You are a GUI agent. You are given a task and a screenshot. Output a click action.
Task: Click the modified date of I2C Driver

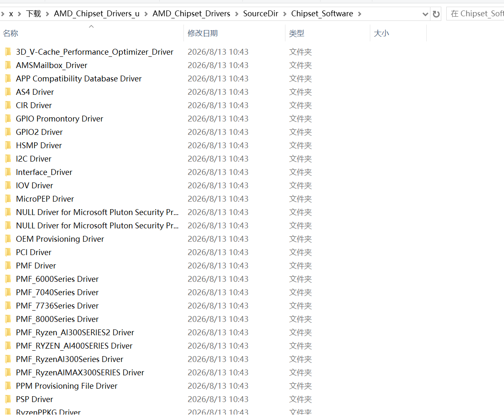[218, 159]
